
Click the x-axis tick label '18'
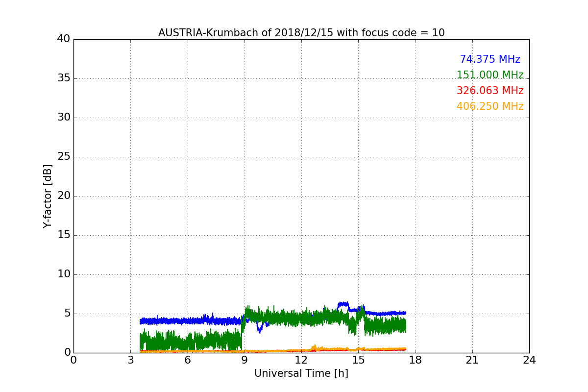coord(416,360)
